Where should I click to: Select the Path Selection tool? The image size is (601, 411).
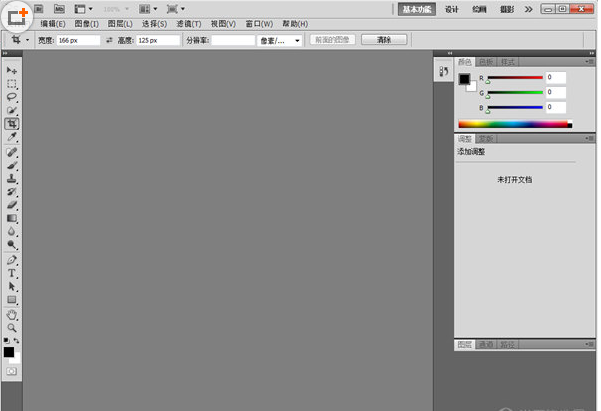(x=11, y=286)
